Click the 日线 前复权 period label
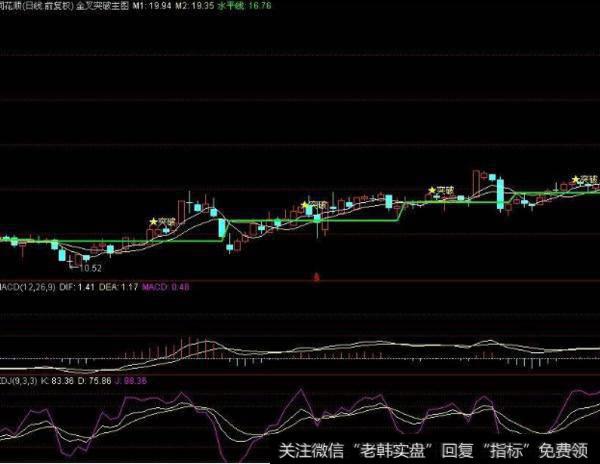The image size is (600, 464). [47, 5]
